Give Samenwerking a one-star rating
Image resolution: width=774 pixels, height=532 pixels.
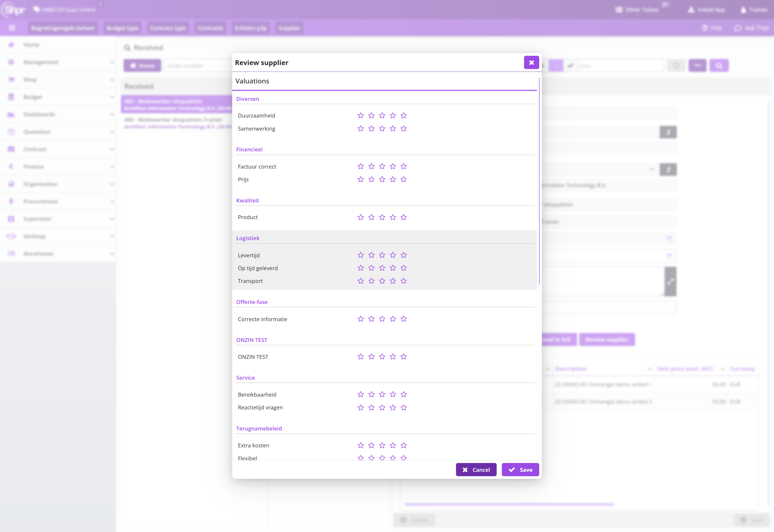(361, 128)
